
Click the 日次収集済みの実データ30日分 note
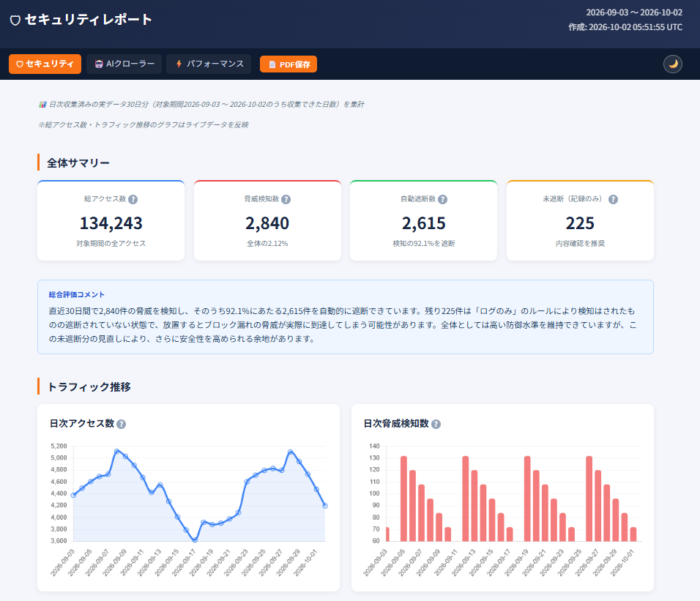tap(201, 105)
